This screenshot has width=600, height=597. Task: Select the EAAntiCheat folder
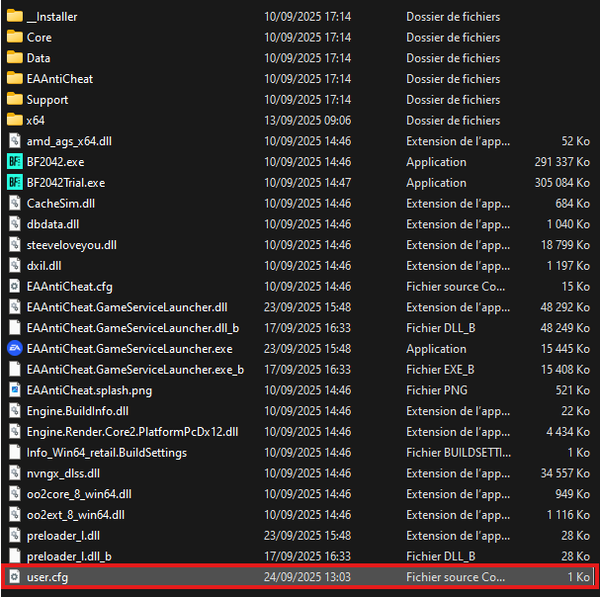click(60, 79)
